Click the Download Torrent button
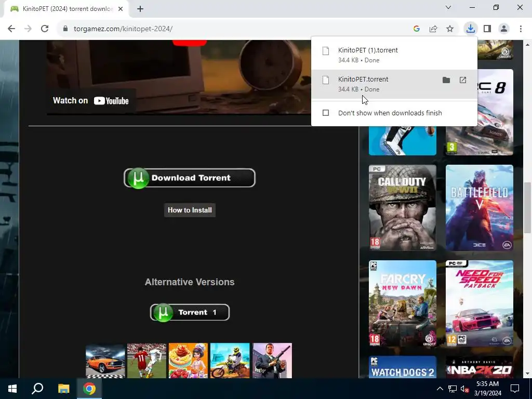The height and width of the screenshot is (399, 532). pos(190,178)
